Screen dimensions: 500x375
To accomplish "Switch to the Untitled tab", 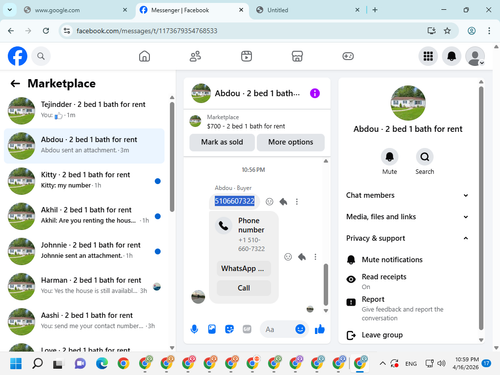I will [308, 10].
